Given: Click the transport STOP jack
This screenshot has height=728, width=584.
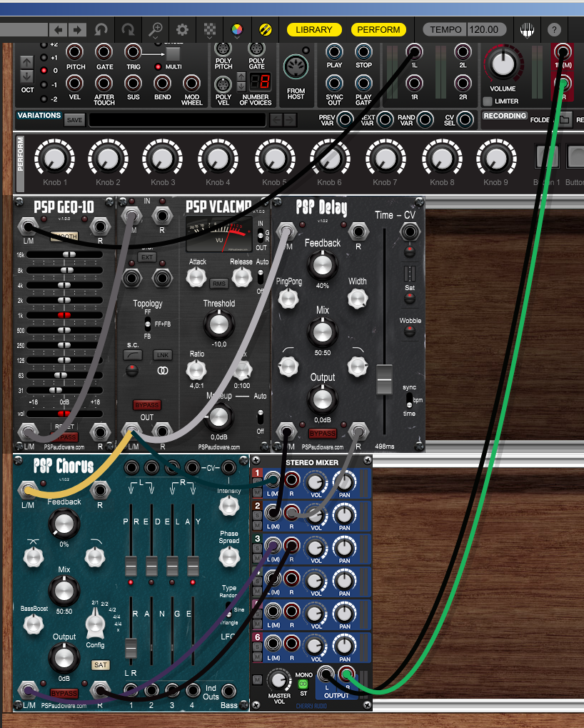Looking at the screenshot, I should click(x=363, y=51).
